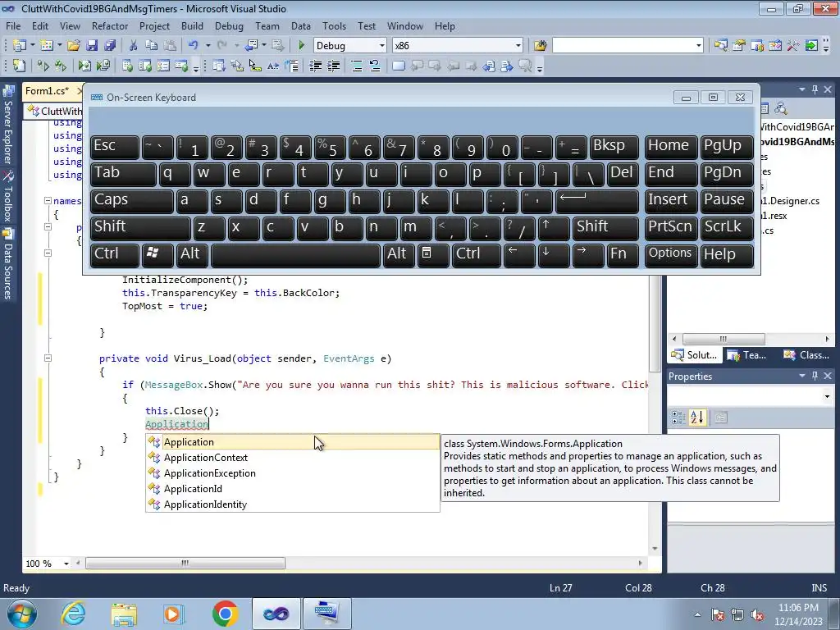Image resolution: width=840 pixels, height=630 pixels.
Task: Click the Find in Files icon
Action: click(540, 46)
